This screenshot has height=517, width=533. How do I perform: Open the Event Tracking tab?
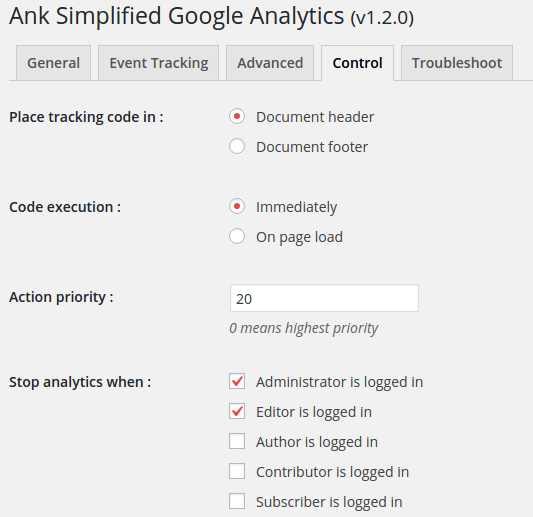pos(158,63)
